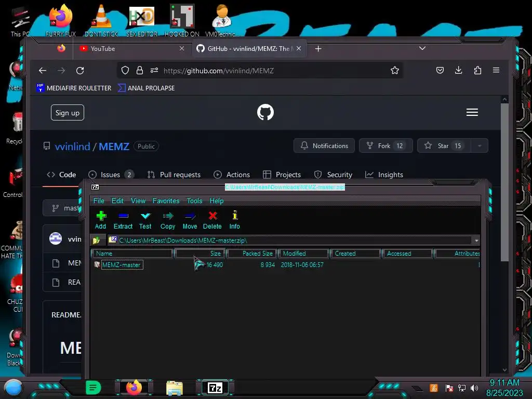
Task: Sort by the Modified column header
Action: tap(304, 254)
